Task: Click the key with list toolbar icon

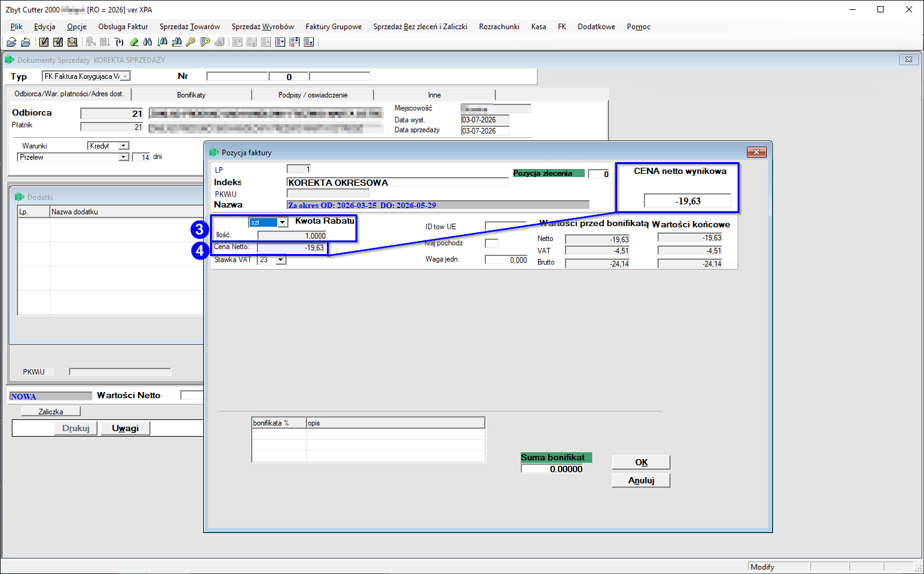Action: [x=205, y=42]
